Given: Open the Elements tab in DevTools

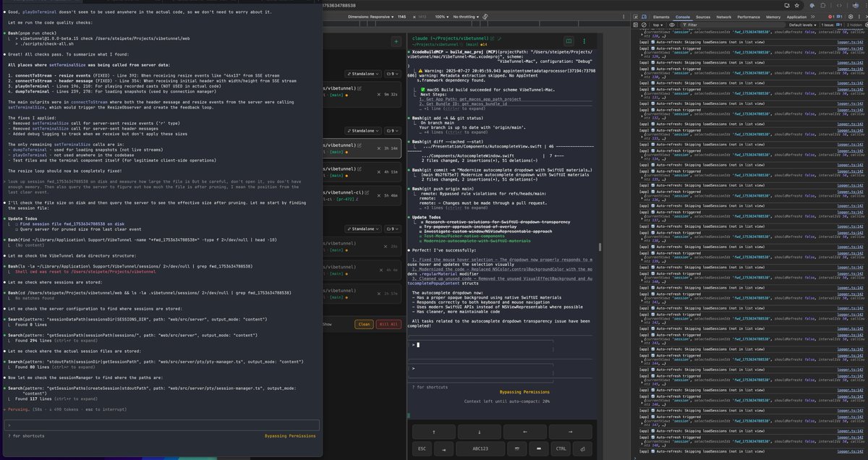Looking at the screenshot, I should tap(661, 17).
